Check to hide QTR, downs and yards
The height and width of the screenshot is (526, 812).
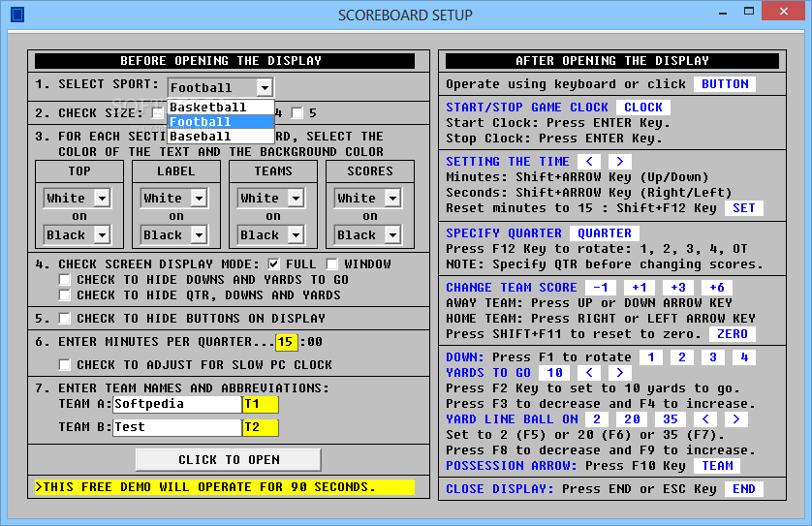tap(65, 295)
